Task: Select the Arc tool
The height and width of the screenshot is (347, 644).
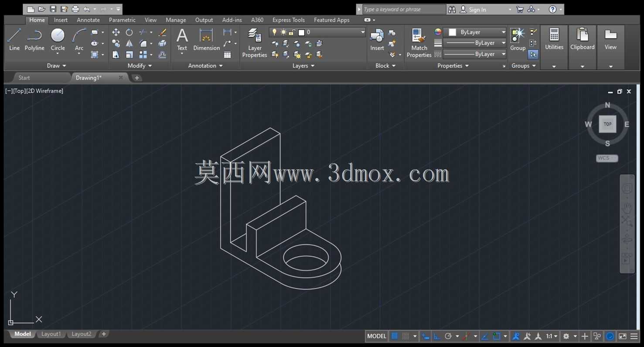Action: coord(79,39)
